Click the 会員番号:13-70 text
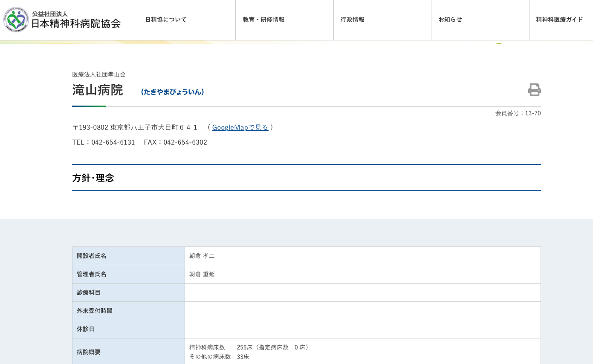The image size is (593, 364). coord(518,113)
